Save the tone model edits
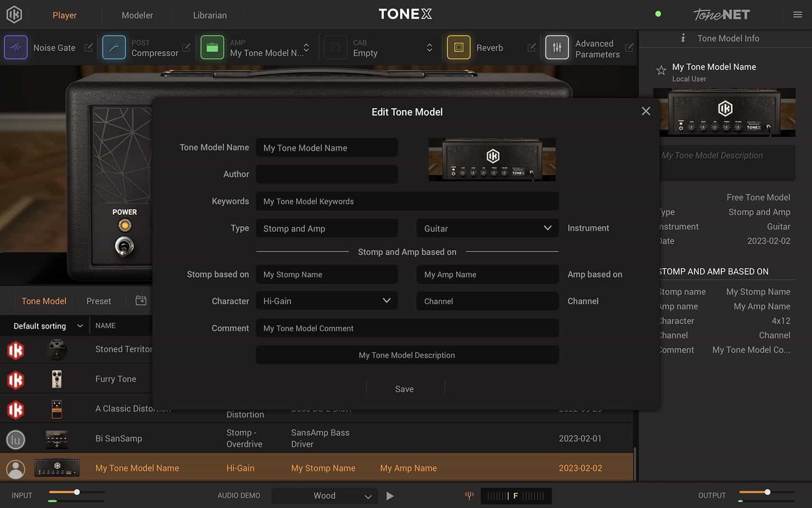The height and width of the screenshot is (508, 812). 405,389
